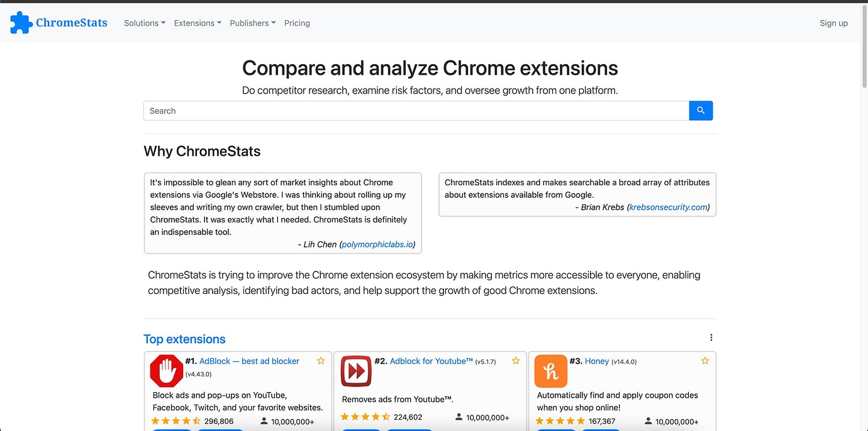Click the user count icon on AdBlock card

[x=264, y=422]
